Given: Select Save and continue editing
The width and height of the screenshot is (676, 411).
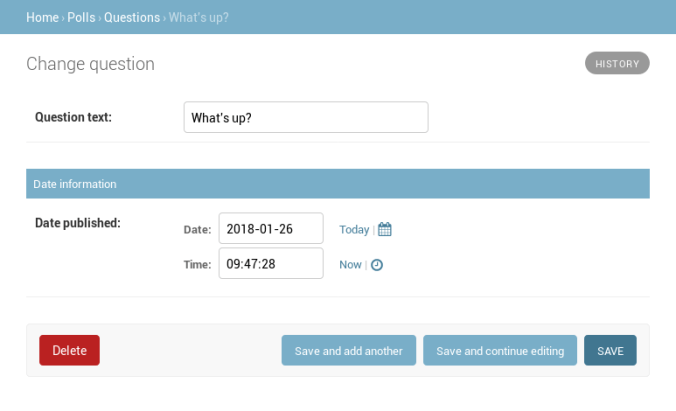Looking at the screenshot, I should point(500,351).
